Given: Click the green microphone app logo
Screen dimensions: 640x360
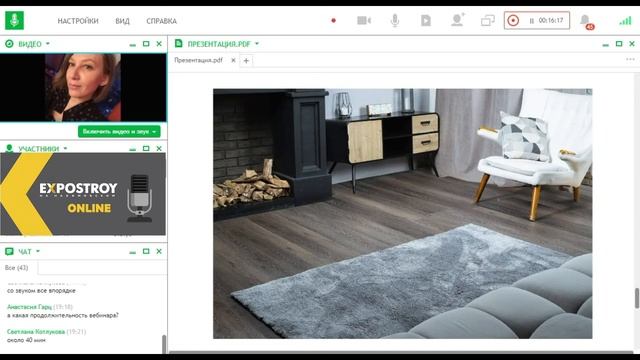Looking at the screenshot, I should click(x=14, y=20).
